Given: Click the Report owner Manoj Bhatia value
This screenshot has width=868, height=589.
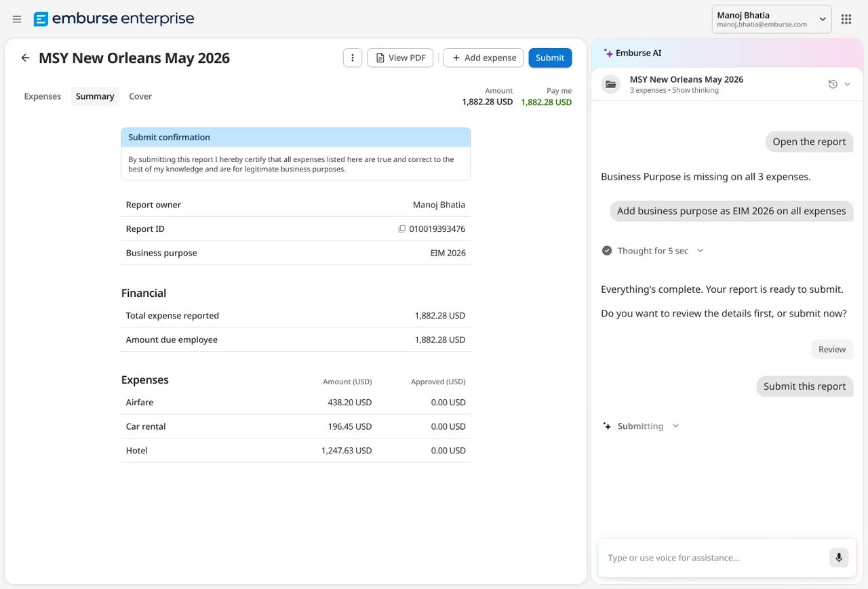Looking at the screenshot, I should 439,205.
